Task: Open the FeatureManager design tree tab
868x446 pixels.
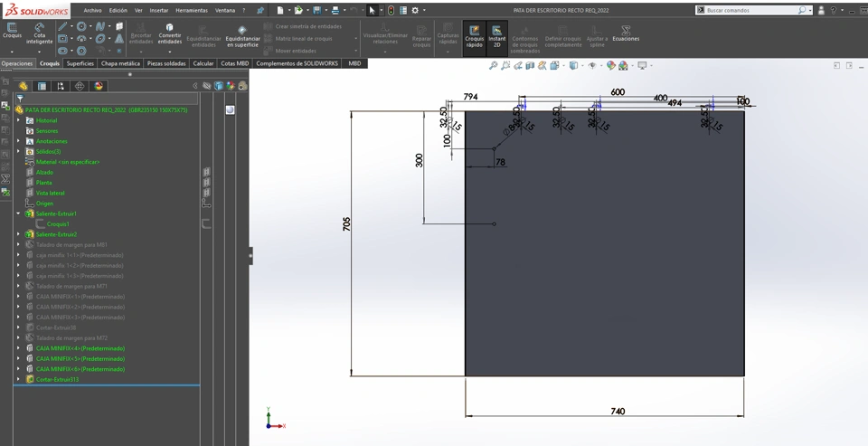Action: point(23,86)
